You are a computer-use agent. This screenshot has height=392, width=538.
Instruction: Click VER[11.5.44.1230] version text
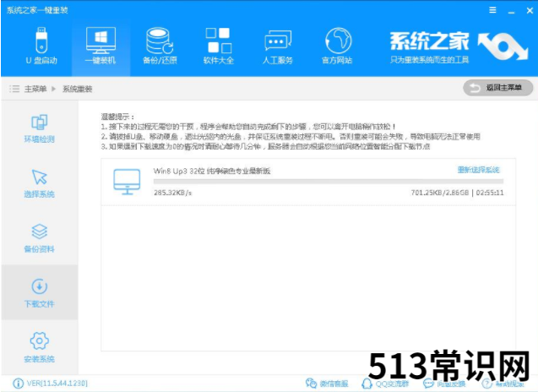pos(57,383)
